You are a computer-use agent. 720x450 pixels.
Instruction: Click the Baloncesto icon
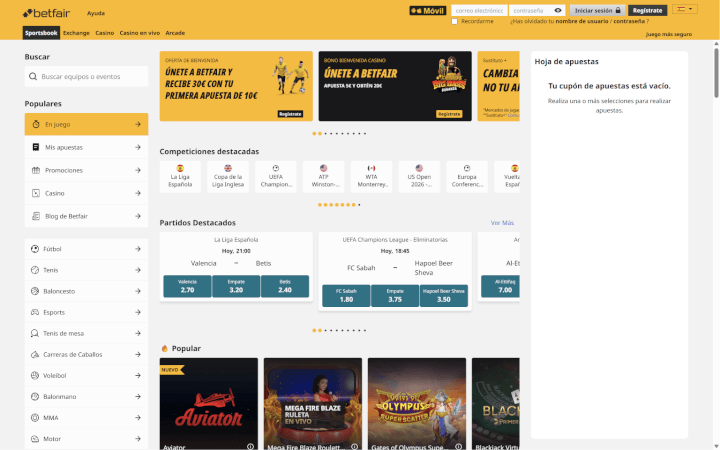(x=35, y=291)
